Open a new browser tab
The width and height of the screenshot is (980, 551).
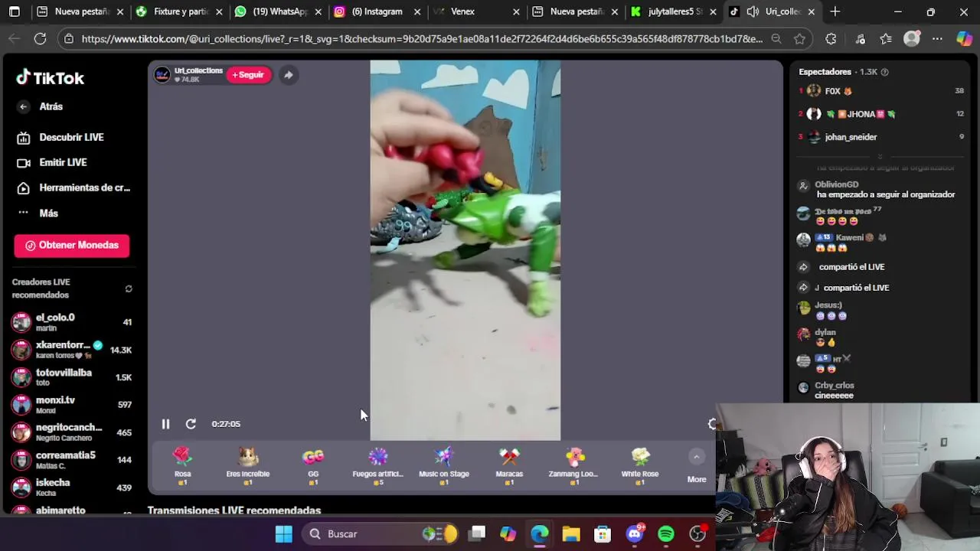(x=835, y=11)
